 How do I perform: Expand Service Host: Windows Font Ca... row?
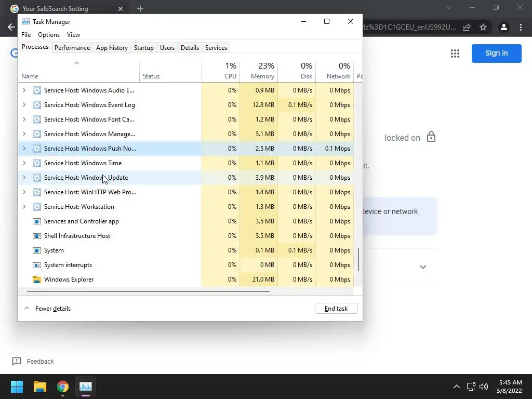coord(24,119)
